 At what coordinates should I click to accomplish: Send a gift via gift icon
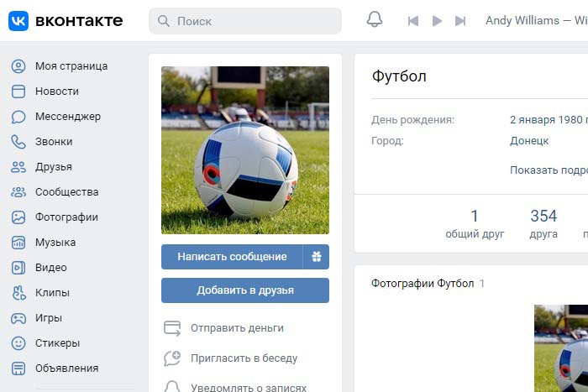click(317, 257)
